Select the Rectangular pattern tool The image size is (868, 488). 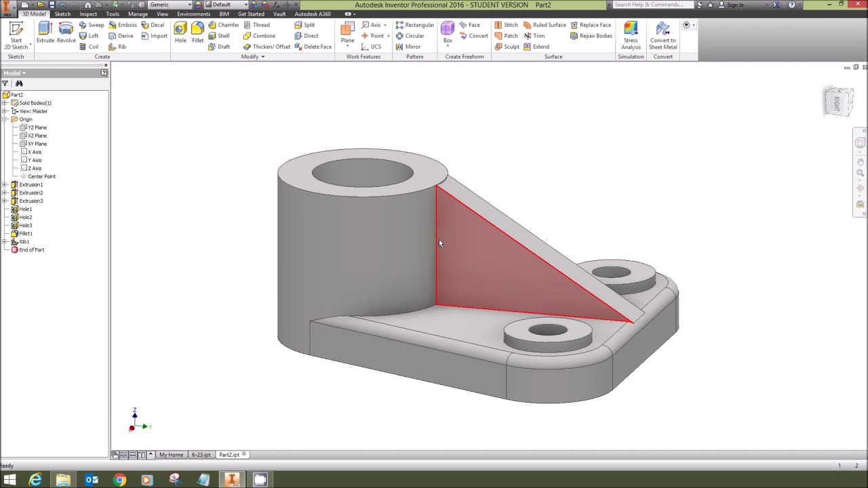(x=414, y=25)
